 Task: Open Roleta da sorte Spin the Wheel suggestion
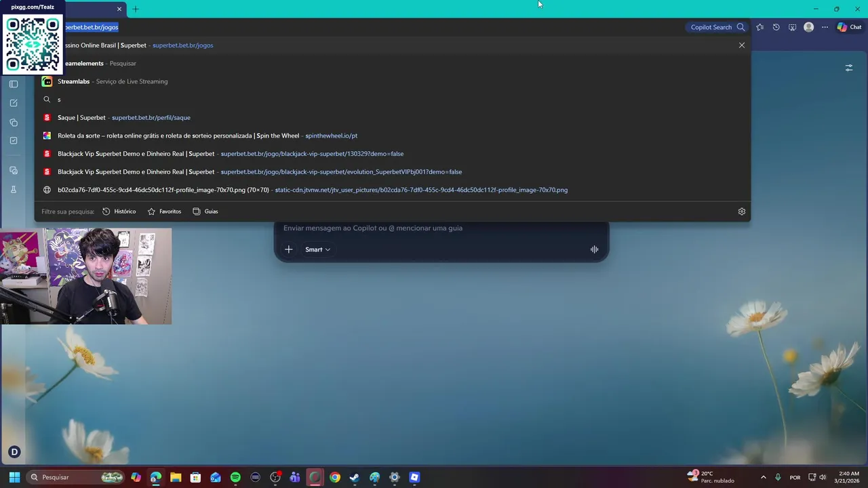tap(392, 136)
